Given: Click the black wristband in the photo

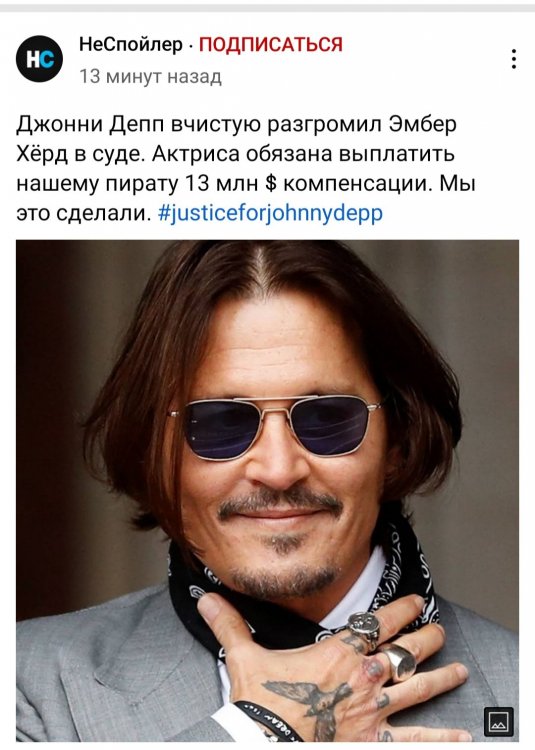Looking at the screenshot, I should click(x=268, y=720).
